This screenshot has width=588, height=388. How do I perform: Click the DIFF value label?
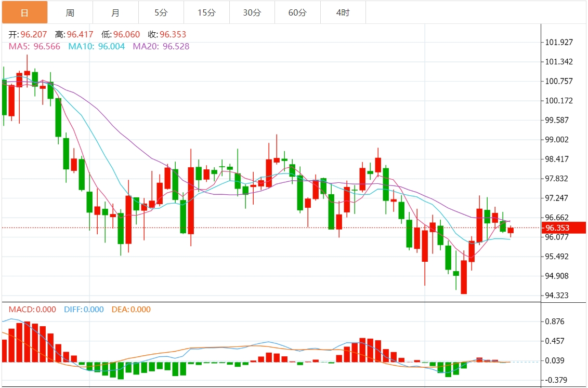coord(84,310)
